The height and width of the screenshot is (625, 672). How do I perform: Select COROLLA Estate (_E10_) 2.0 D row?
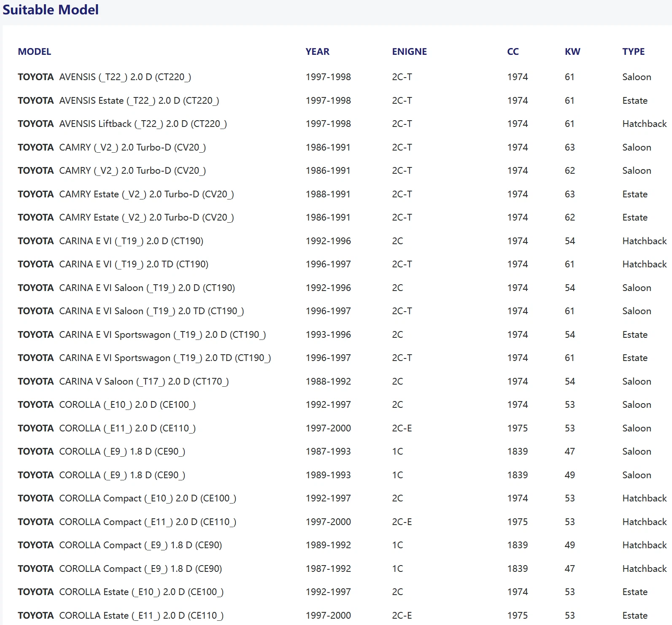click(342, 592)
